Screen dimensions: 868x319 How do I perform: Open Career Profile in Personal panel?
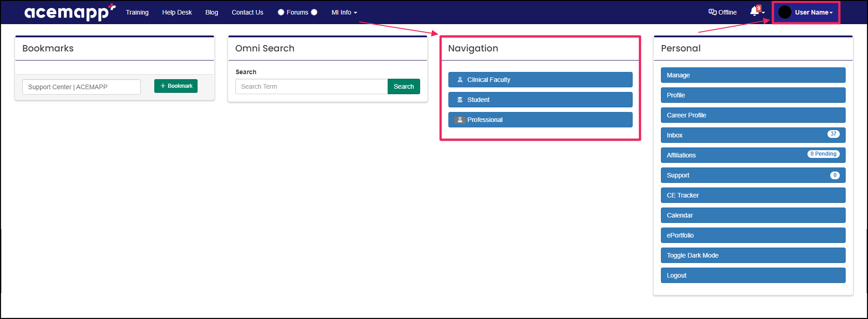pos(753,115)
